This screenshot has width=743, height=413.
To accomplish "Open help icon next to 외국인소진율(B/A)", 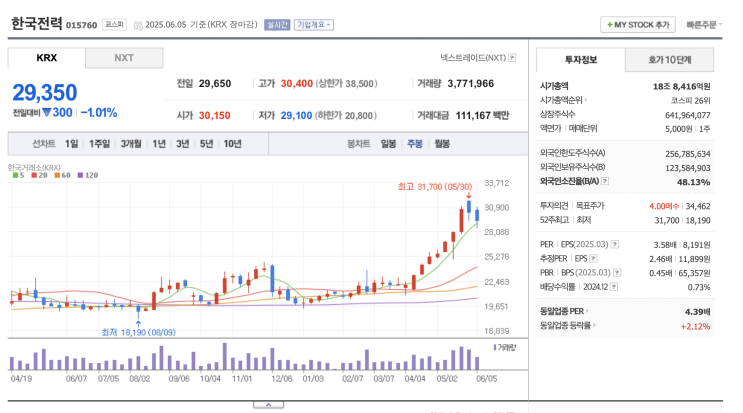I will click(605, 181).
